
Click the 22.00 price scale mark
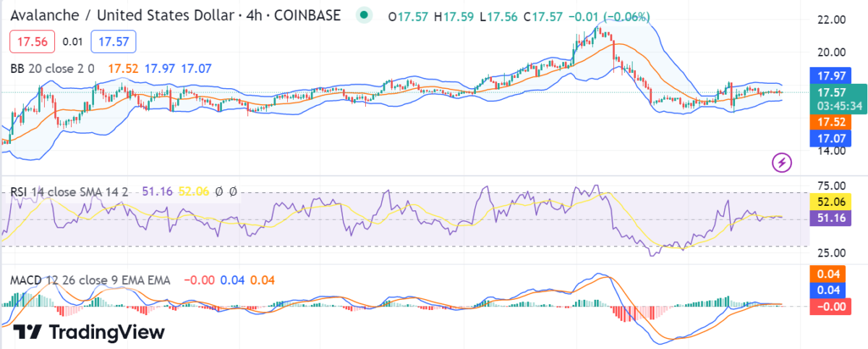pos(830,20)
